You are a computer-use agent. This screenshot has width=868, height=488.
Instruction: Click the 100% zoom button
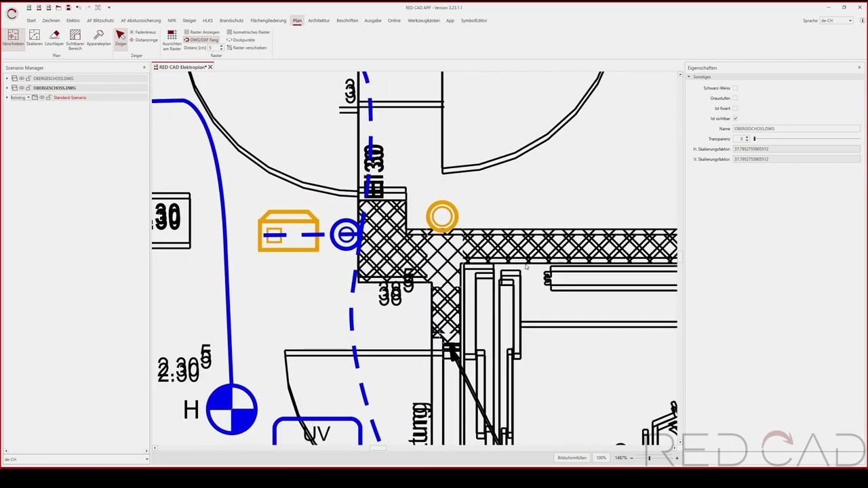(601, 458)
